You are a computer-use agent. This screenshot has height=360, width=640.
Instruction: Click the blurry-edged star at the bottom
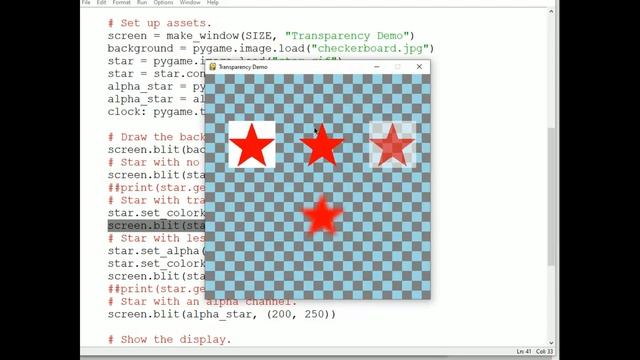(322, 216)
